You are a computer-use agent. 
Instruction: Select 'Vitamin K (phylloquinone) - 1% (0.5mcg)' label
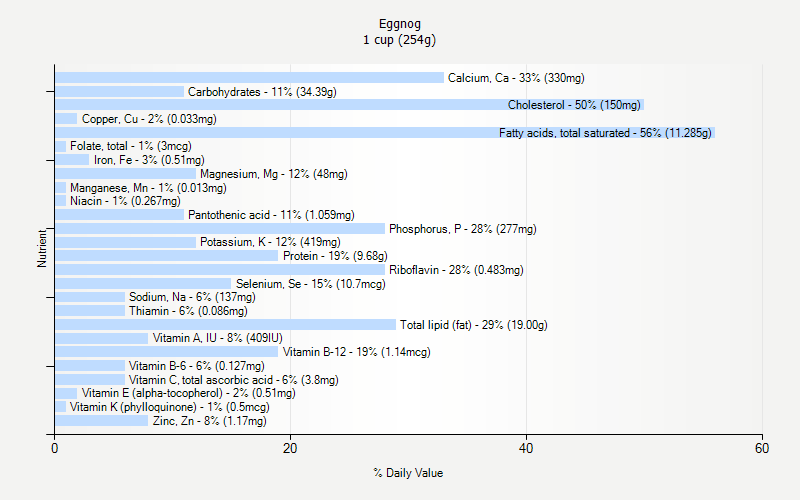tap(169, 407)
